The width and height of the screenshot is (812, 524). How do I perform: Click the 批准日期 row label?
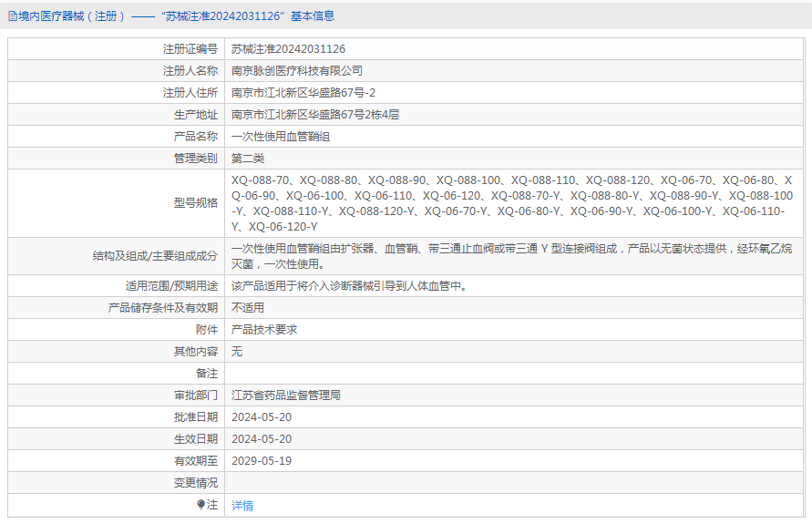pyautogui.click(x=196, y=417)
